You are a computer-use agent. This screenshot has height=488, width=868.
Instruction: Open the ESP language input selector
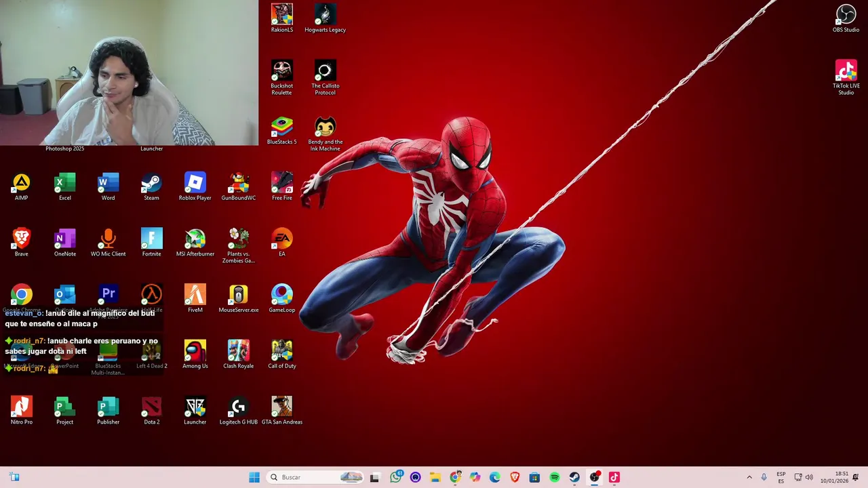click(x=781, y=477)
